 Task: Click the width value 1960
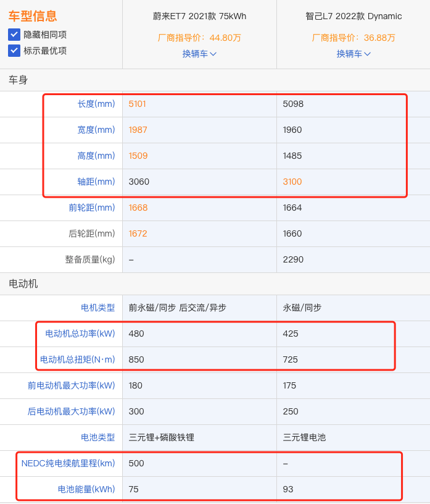pos(292,130)
